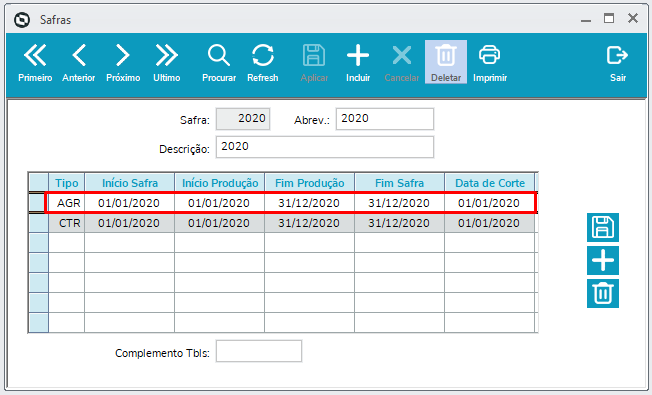Click AGR row Início Safra date
The width and height of the screenshot is (652, 395).
click(x=130, y=203)
